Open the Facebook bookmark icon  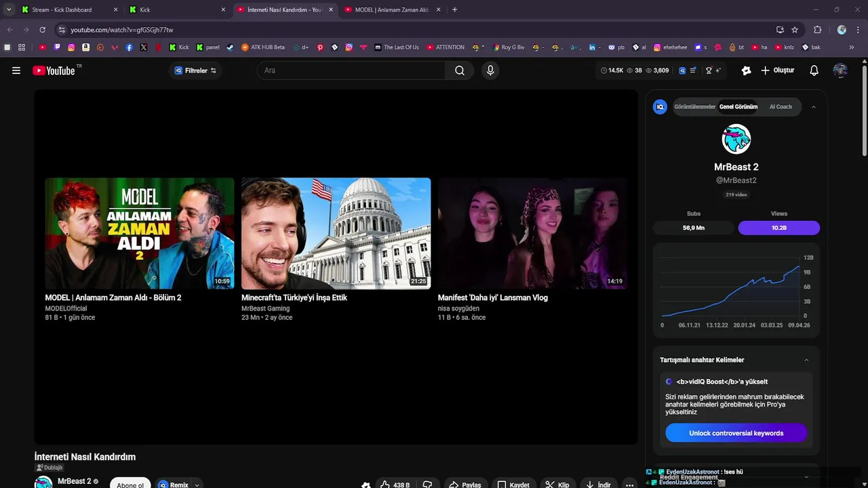click(129, 47)
